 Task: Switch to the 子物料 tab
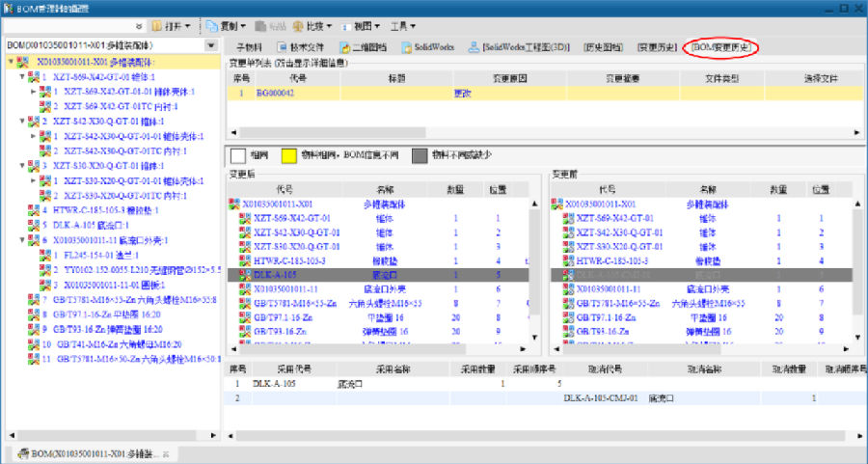coord(249,47)
